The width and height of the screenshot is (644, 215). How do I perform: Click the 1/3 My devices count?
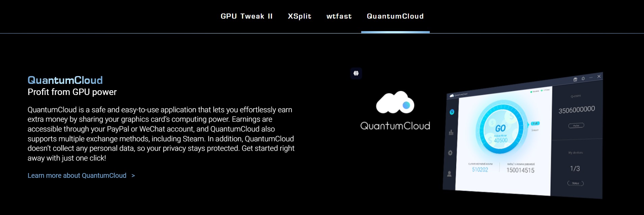pos(575,168)
